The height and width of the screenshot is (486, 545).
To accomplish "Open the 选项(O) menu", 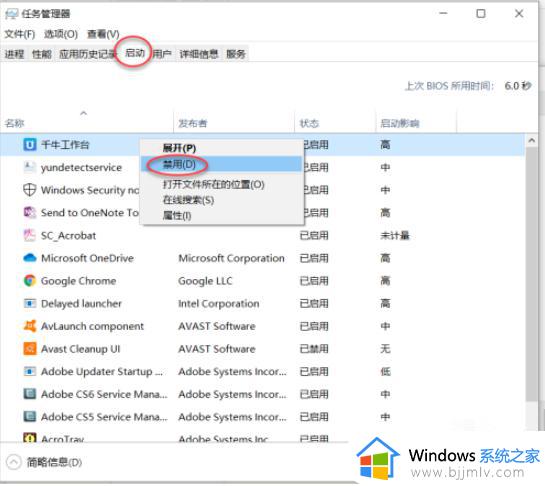I will coord(61,34).
